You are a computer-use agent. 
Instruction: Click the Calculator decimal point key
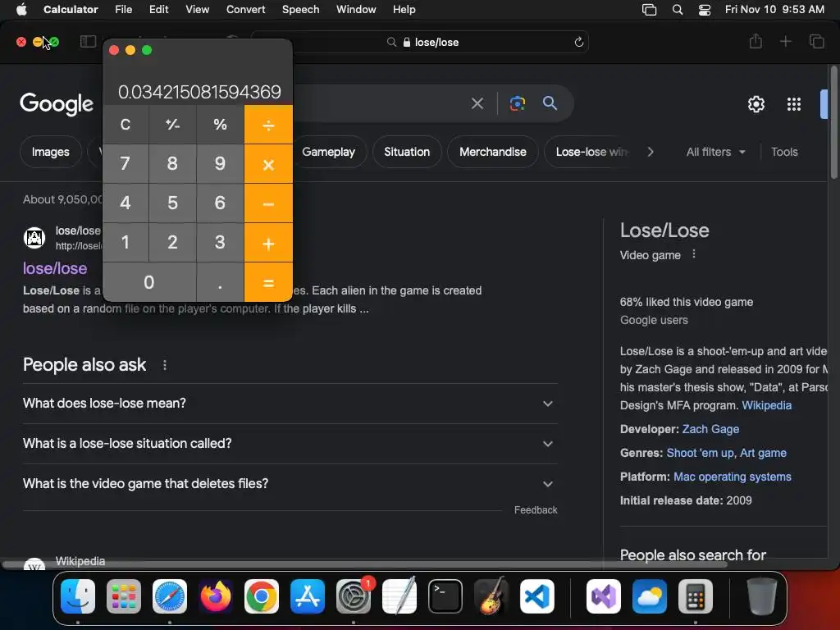[220, 282]
